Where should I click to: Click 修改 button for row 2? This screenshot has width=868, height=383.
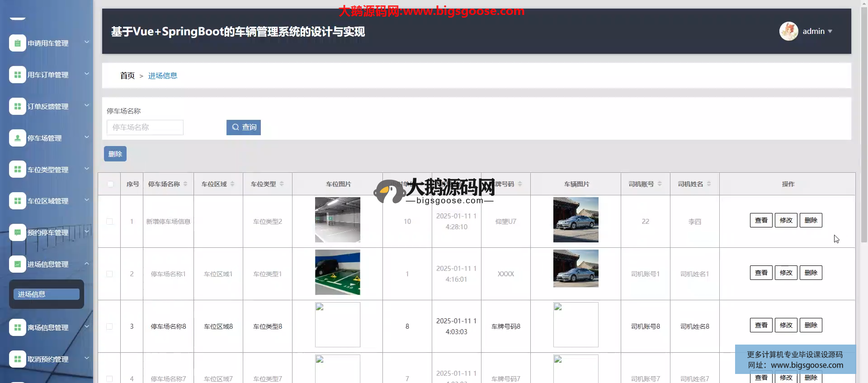point(786,273)
